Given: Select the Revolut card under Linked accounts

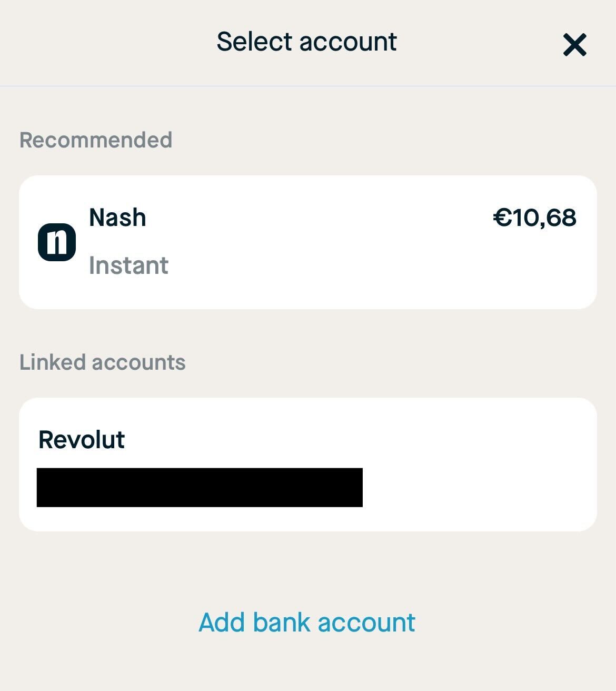Looking at the screenshot, I should 308,465.
